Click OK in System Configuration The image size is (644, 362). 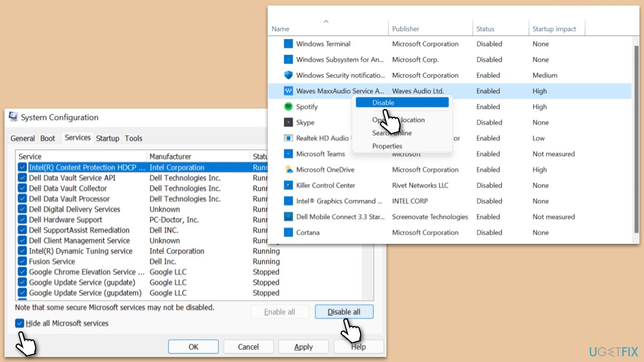point(193,347)
